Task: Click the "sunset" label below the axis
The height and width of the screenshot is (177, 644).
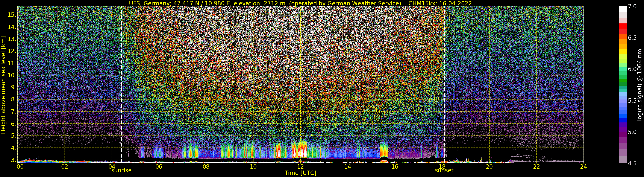Action: (x=444, y=171)
